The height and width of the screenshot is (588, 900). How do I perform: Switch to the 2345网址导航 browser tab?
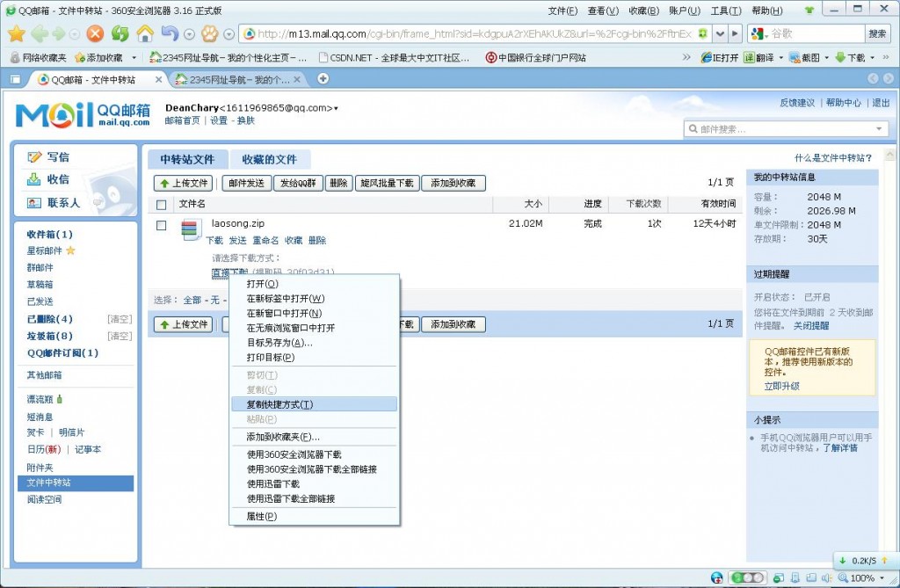(237, 80)
